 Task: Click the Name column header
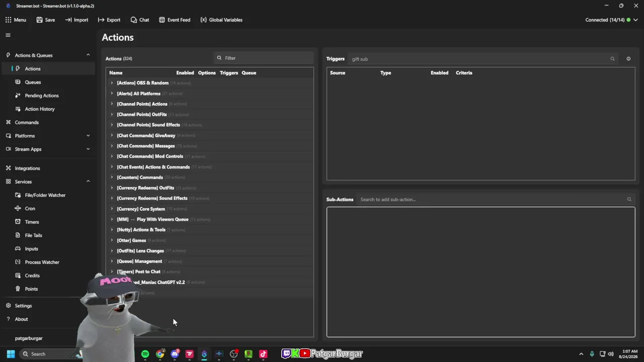(x=116, y=73)
